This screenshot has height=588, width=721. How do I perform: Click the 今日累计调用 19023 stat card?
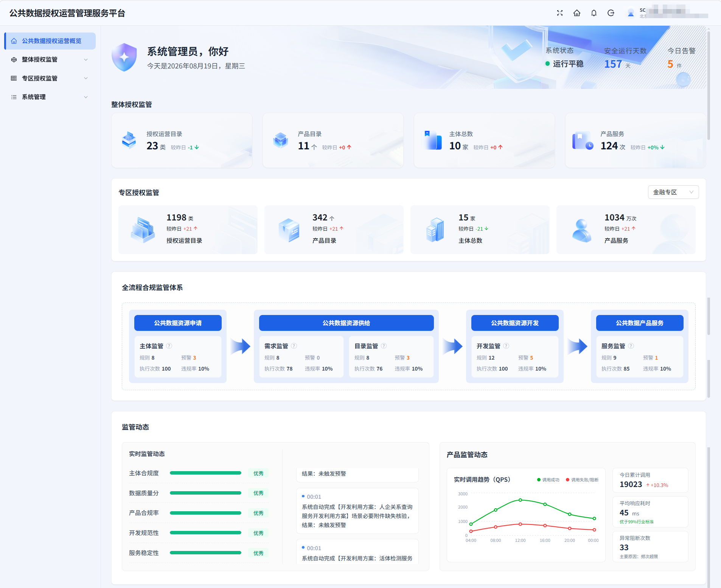click(650, 480)
